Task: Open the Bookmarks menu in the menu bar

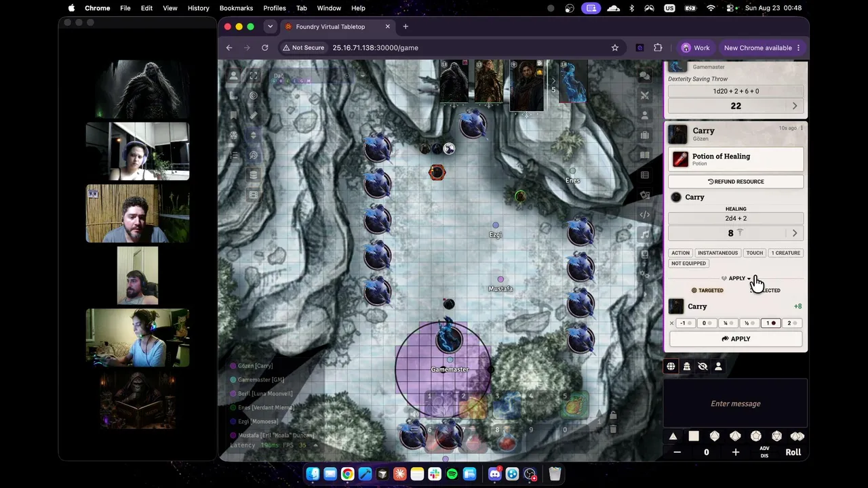Action: [236, 8]
